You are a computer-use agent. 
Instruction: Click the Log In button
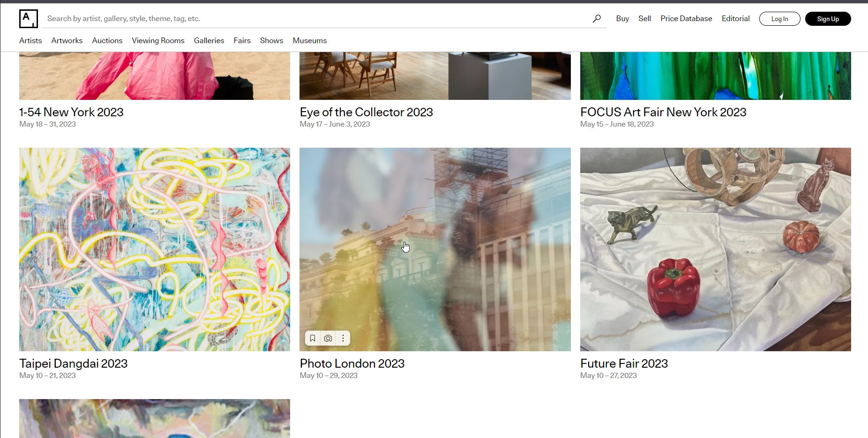click(x=779, y=19)
